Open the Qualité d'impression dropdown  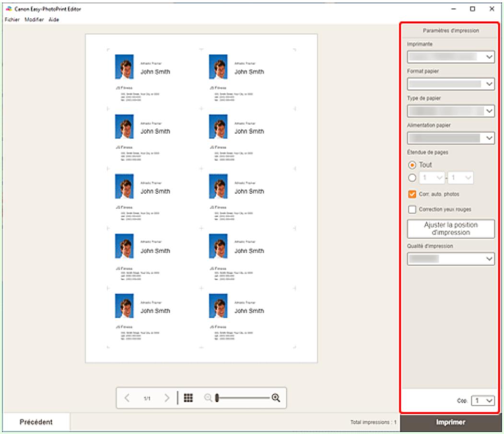451,259
